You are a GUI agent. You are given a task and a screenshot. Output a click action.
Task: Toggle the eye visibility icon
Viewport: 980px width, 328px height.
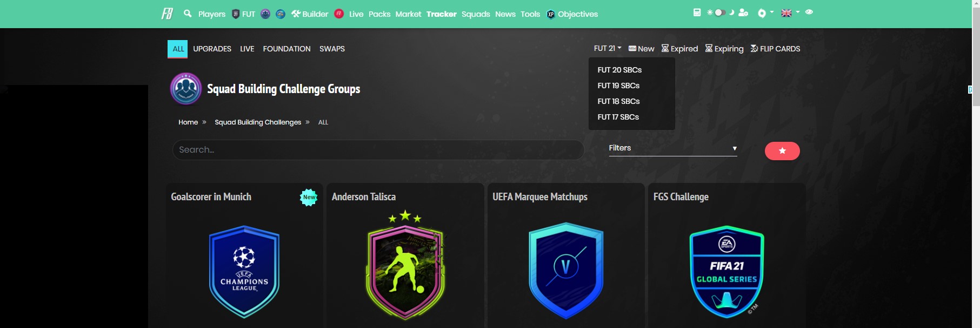[x=809, y=12]
